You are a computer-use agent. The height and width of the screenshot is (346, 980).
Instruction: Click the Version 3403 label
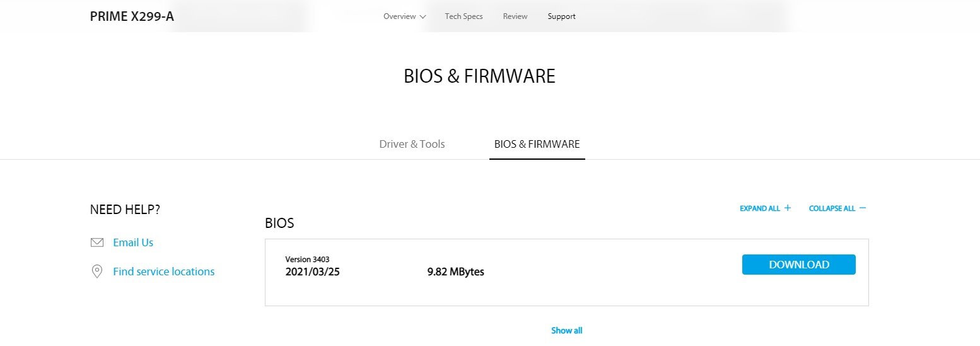pyautogui.click(x=307, y=259)
